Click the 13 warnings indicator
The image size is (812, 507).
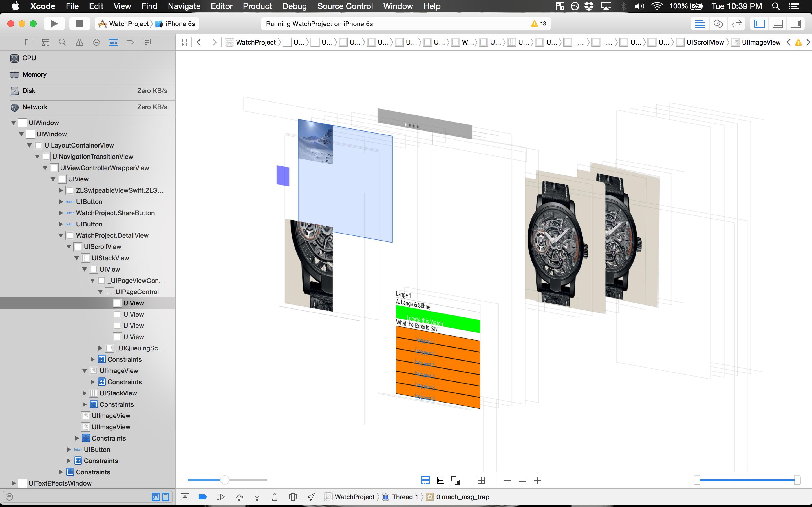point(539,23)
